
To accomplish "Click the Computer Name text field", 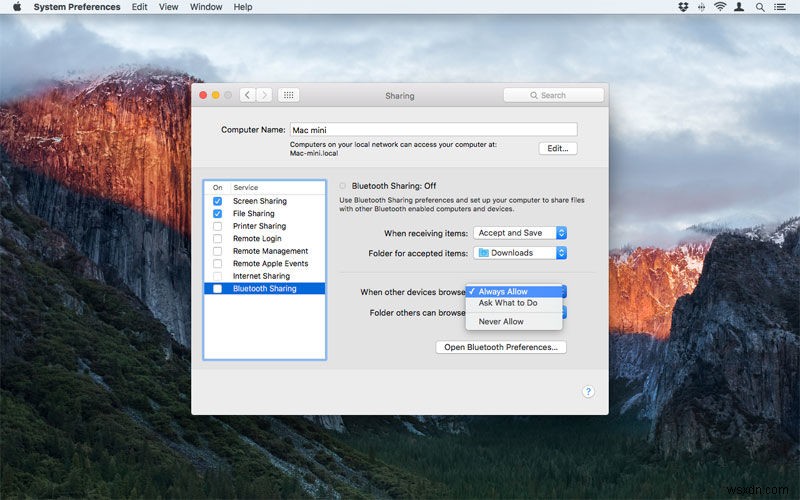I will click(434, 130).
